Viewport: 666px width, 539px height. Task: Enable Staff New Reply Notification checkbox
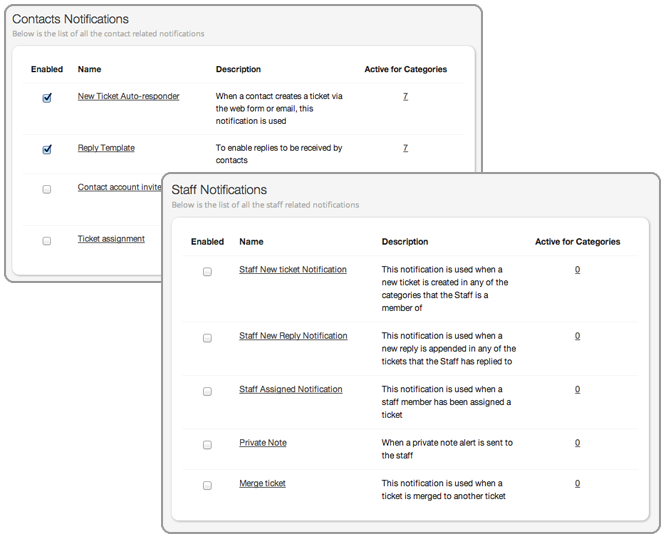(207, 338)
